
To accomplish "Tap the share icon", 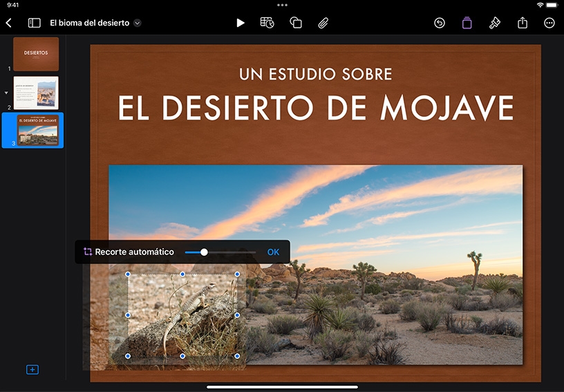I will (523, 23).
